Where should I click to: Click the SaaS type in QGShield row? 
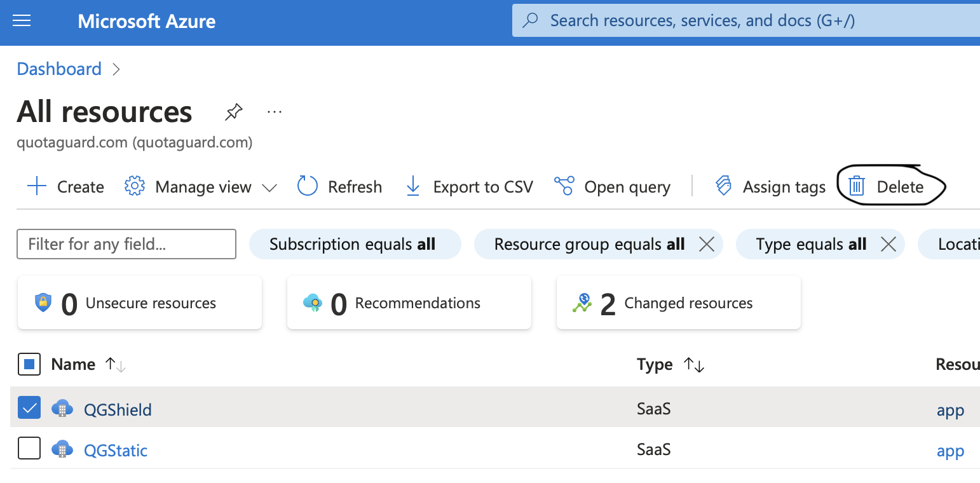(653, 409)
